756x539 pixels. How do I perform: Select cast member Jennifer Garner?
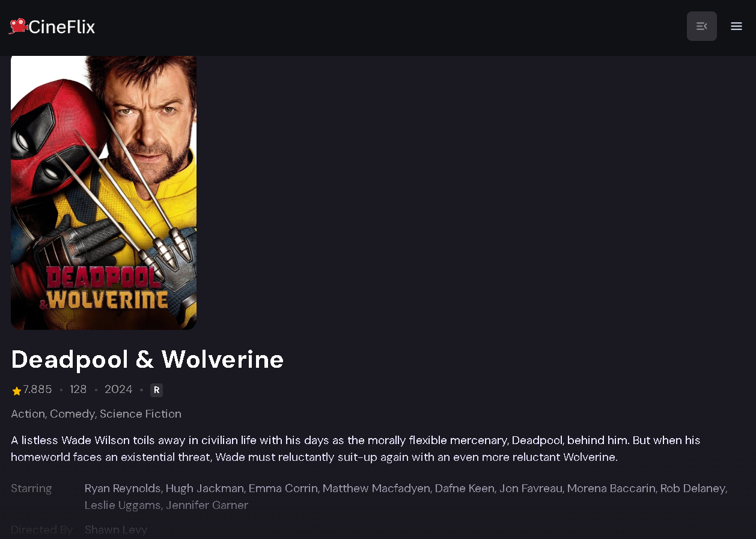click(x=207, y=505)
